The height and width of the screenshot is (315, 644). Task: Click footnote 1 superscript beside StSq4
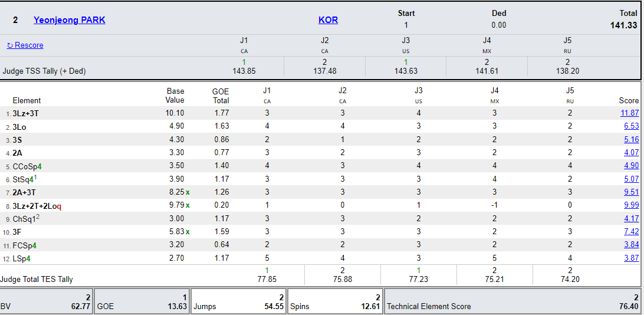36,177
